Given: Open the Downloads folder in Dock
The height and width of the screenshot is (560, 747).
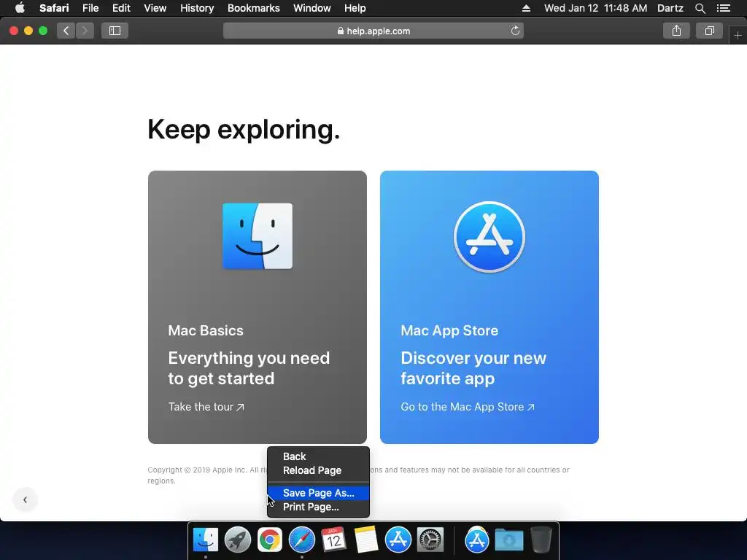Looking at the screenshot, I should pyautogui.click(x=508, y=540).
